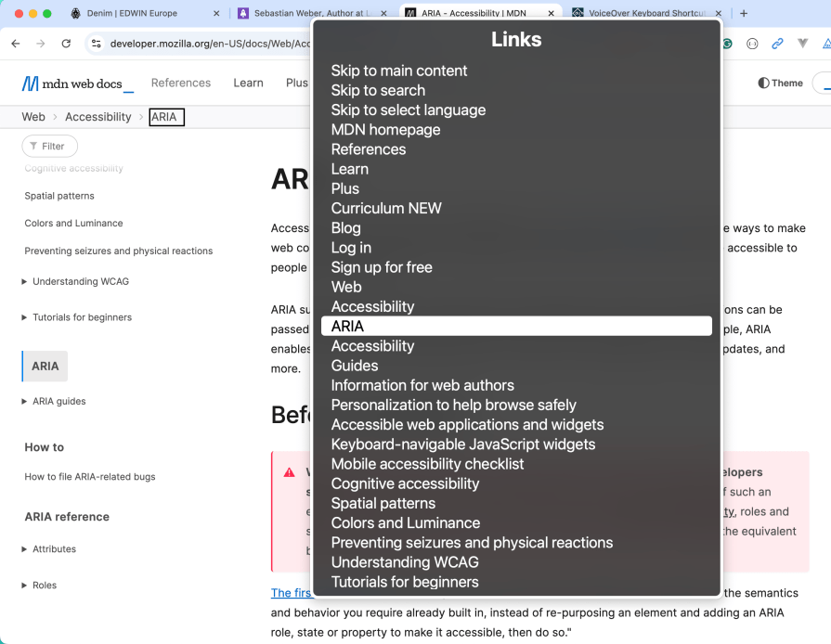Click the parentheses circle extension icon

pos(752,44)
